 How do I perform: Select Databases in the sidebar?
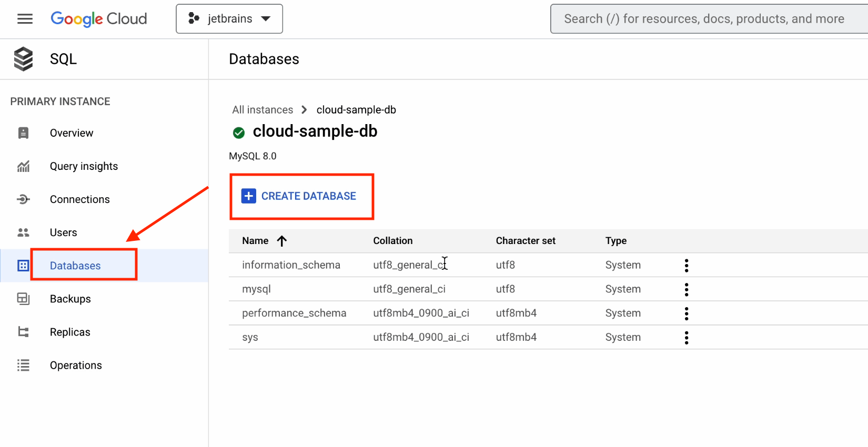75,266
